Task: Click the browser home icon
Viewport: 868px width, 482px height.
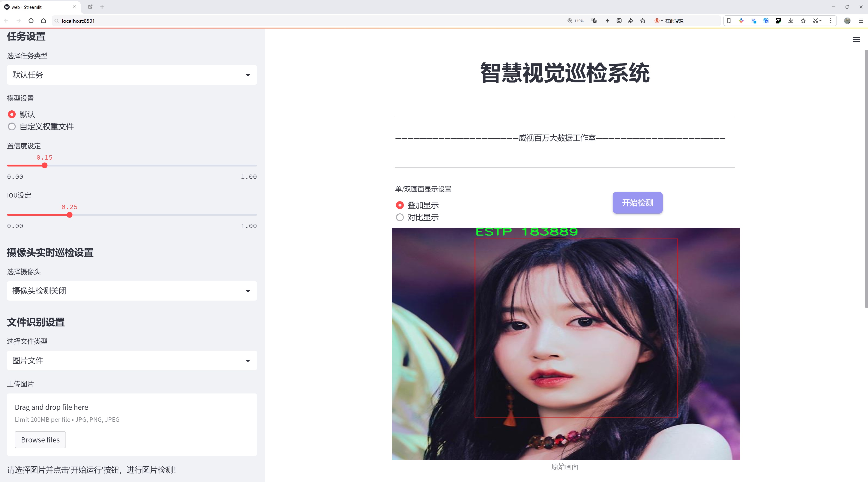Action: [x=43, y=21]
